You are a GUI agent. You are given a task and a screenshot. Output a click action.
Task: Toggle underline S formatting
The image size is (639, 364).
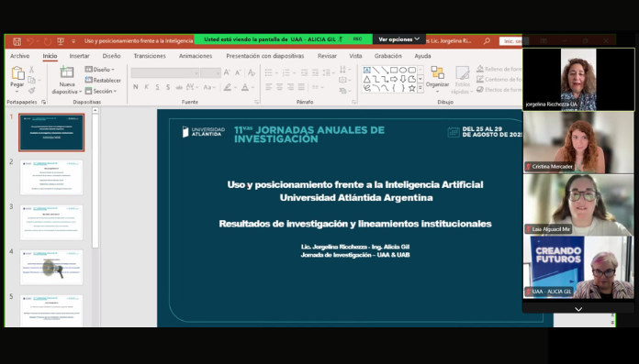click(x=157, y=87)
